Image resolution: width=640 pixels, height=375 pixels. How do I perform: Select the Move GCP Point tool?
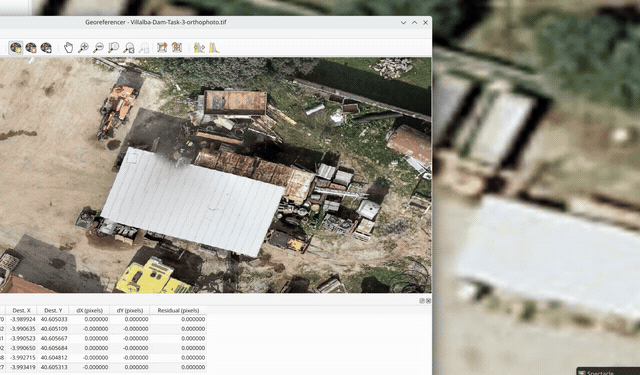point(46,48)
